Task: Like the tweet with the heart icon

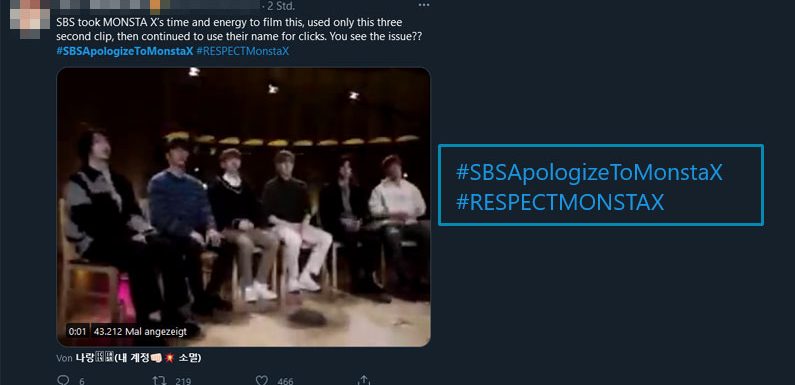Action: coord(262,380)
